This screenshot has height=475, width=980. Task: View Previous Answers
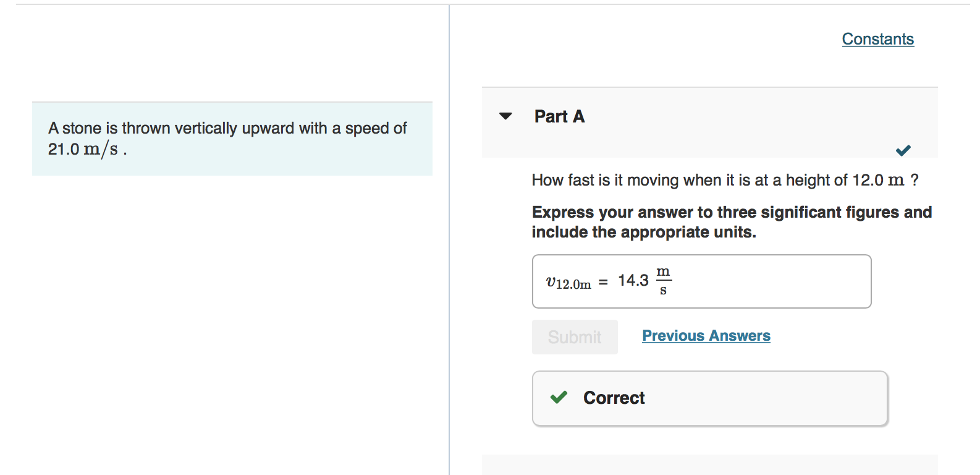pyautogui.click(x=706, y=335)
